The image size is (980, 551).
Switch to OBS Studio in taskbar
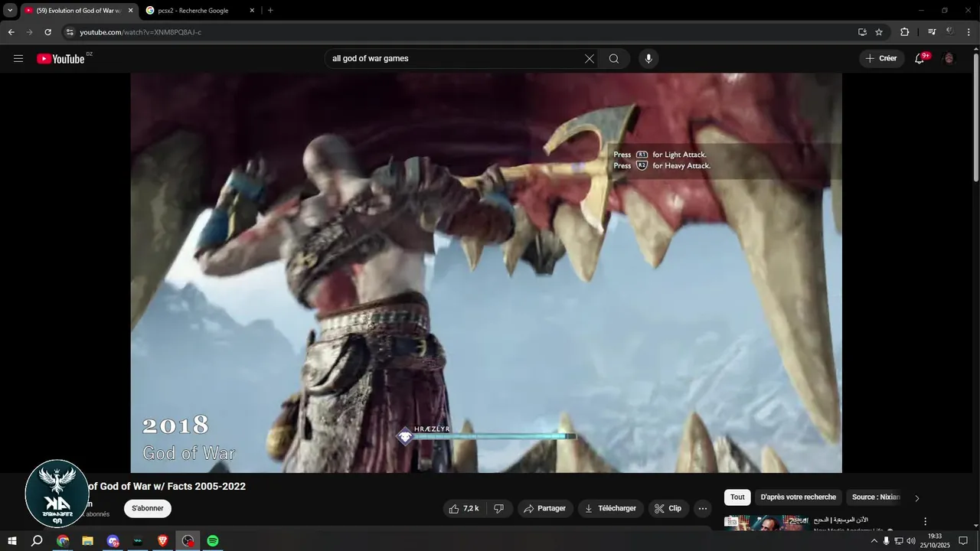(x=188, y=541)
